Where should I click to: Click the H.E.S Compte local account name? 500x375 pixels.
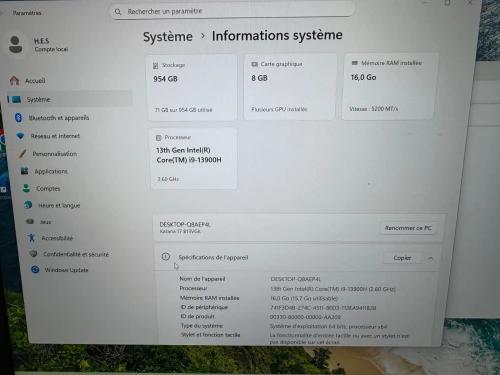click(51, 45)
